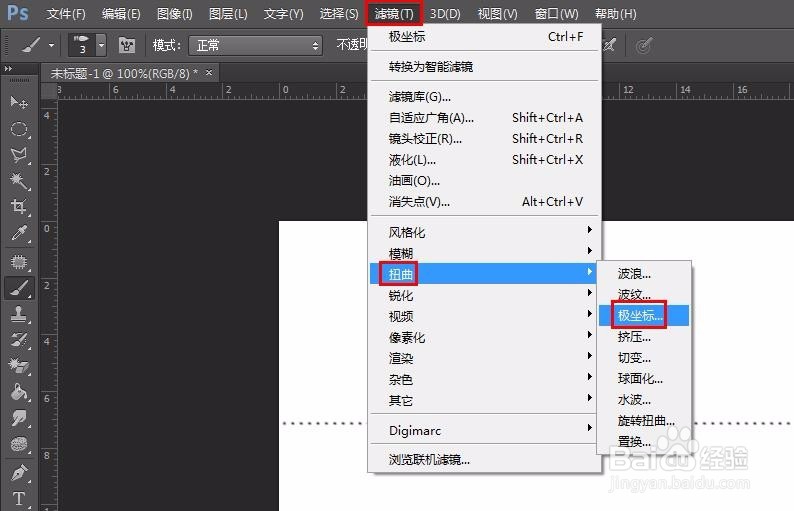Viewport: 794px width, 511px height.
Task: Select the History Brush tool
Action: (x=19, y=340)
